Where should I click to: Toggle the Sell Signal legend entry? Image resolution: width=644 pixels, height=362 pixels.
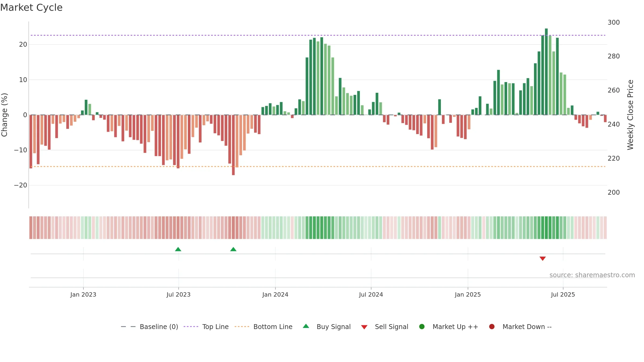(385, 327)
